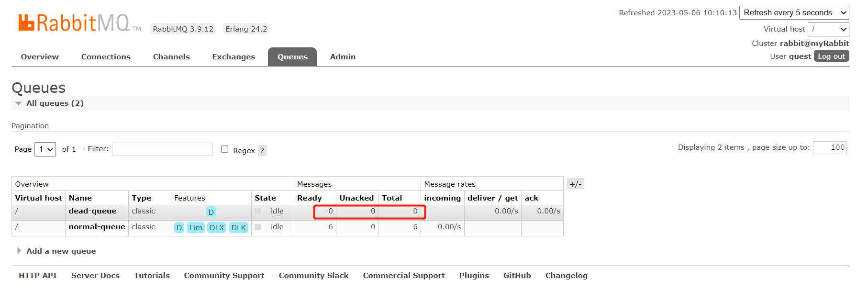
Task: Click the +/- column selector button
Action: pos(575,184)
